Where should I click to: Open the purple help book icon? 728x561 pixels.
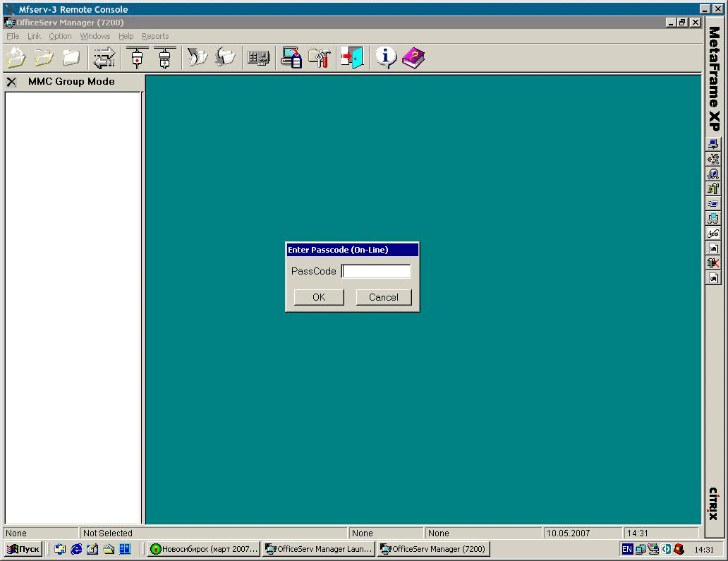click(413, 58)
